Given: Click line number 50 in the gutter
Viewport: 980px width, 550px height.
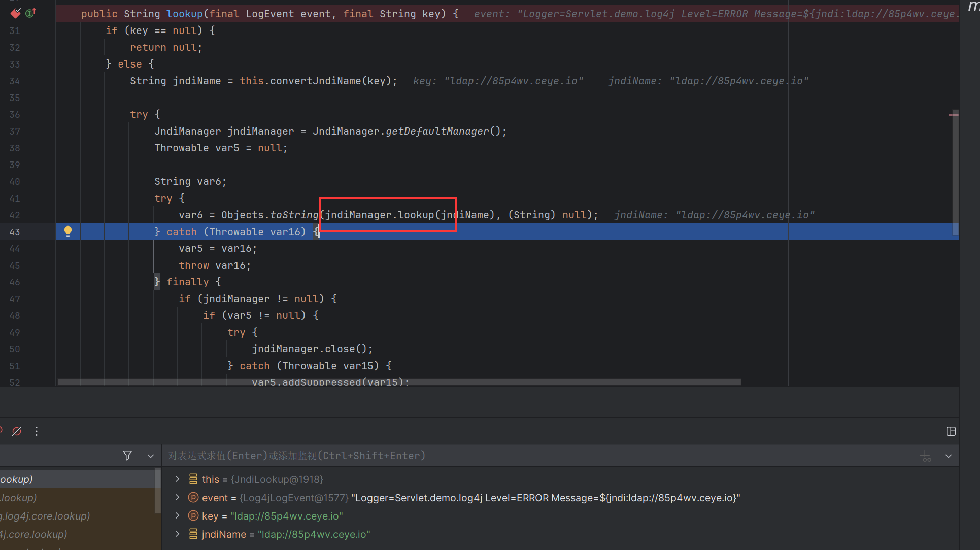Looking at the screenshot, I should 15,349.
